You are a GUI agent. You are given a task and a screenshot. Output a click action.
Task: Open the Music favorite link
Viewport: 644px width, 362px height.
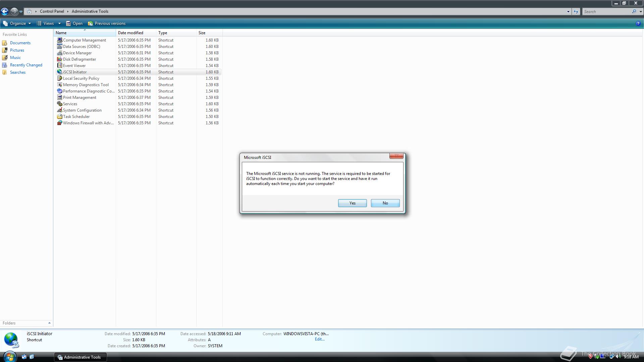(x=15, y=58)
